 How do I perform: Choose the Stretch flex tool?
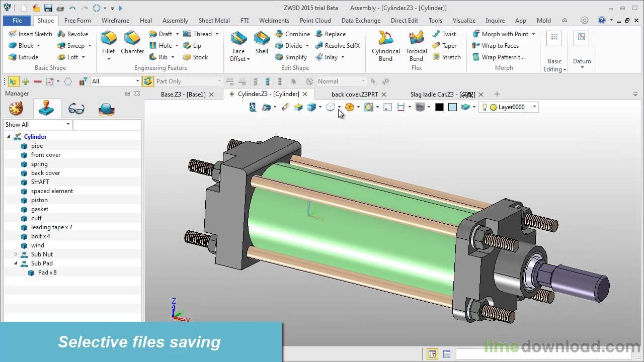pyautogui.click(x=446, y=57)
